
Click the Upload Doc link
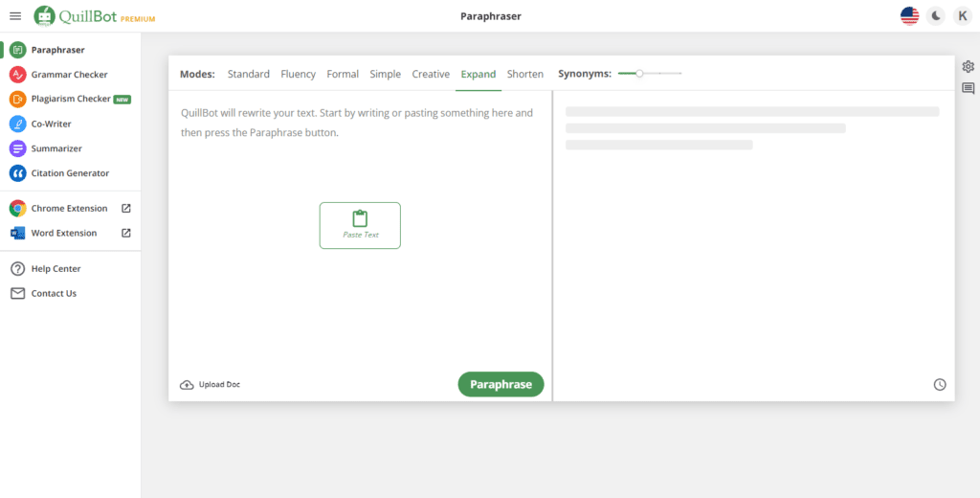pyautogui.click(x=219, y=385)
